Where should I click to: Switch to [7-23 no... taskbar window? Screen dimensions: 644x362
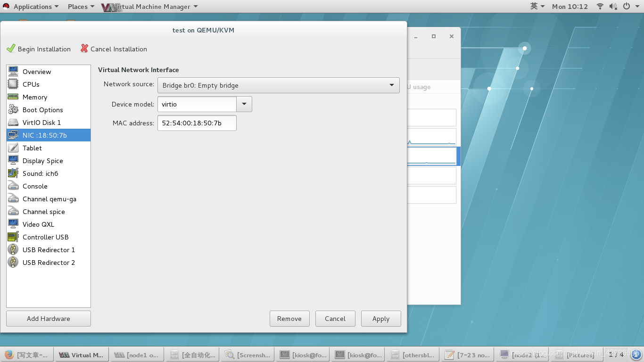click(468, 355)
